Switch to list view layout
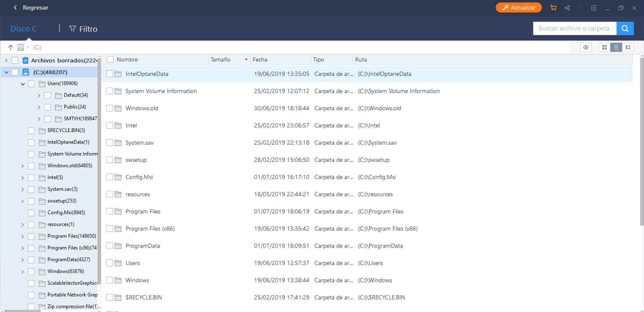The height and width of the screenshot is (312, 644). (x=616, y=47)
